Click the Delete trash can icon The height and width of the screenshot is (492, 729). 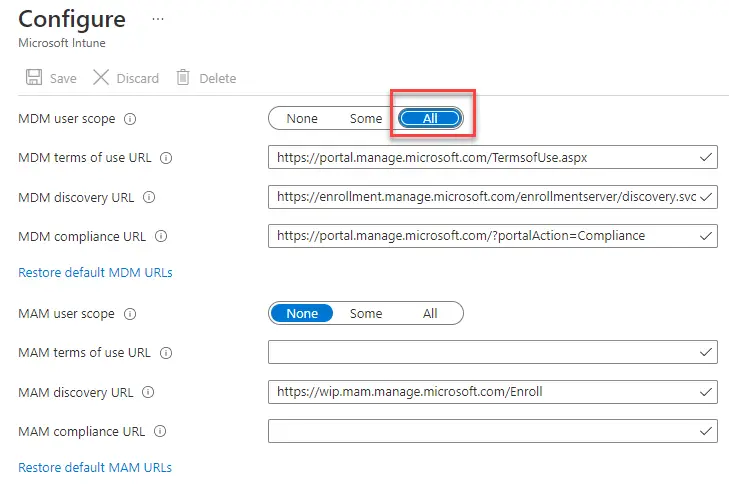[x=183, y=77]
